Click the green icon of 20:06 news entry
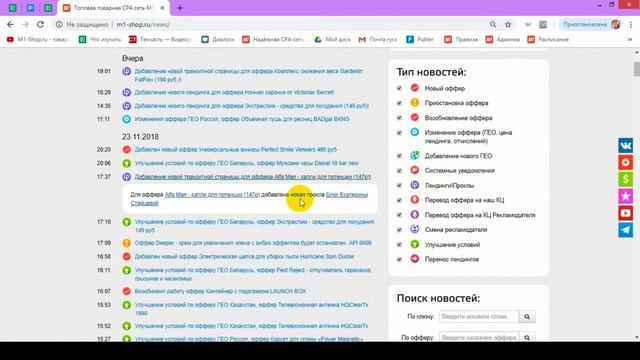 coord(127,163)
